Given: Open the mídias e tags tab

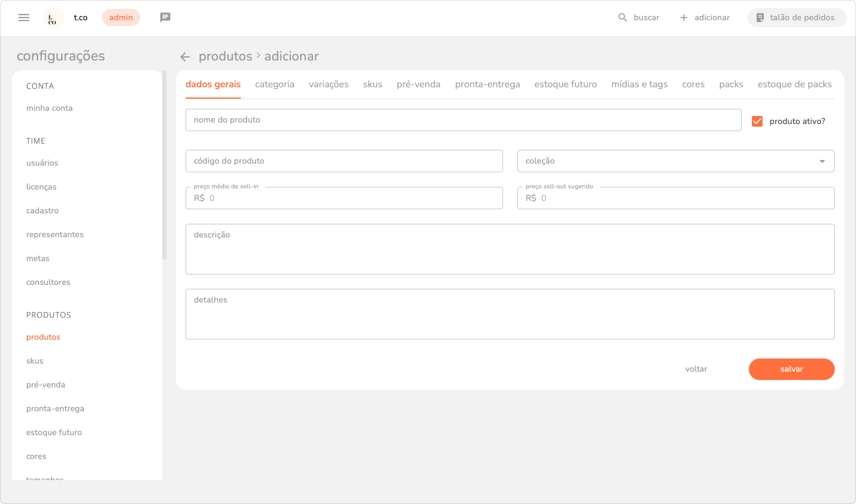Looking at the screenshot, I should pyautogui.click(x=639, y=84).
